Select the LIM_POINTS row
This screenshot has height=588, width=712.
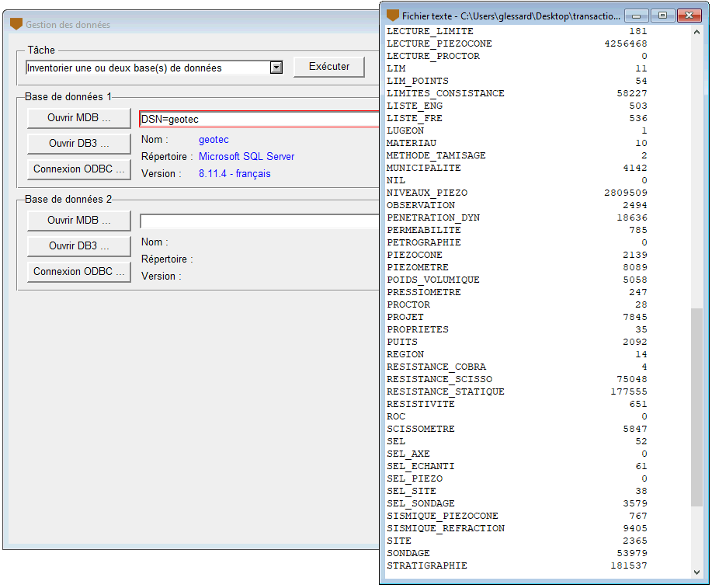click(517, 81)
